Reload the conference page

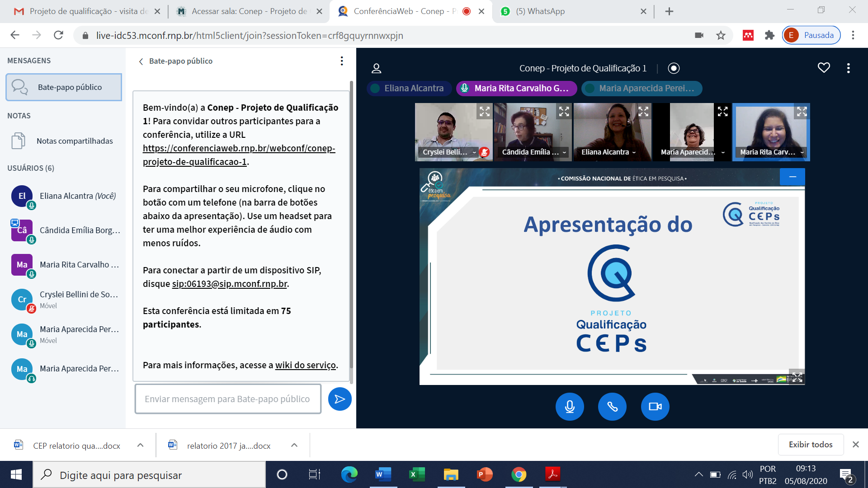click(x=58, y=35)
